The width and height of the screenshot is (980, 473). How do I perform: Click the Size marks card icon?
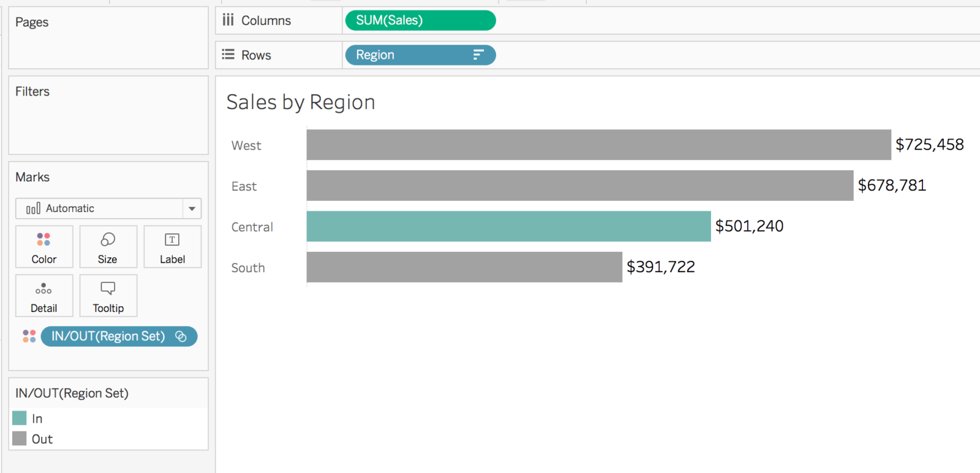[x=108, y=240]
